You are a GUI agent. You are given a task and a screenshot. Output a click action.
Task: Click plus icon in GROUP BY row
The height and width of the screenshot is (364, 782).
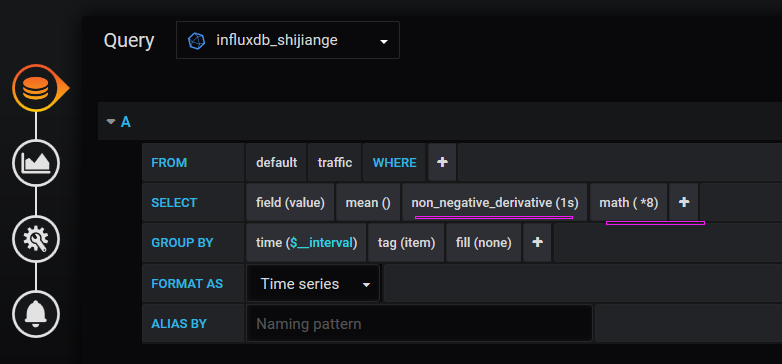[537, 243]
